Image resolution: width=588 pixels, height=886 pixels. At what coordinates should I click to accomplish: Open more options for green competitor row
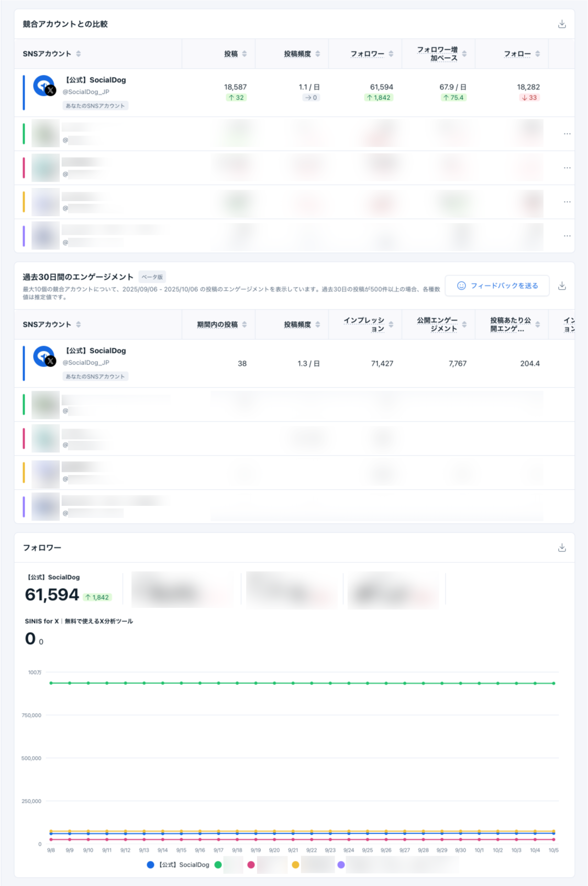[567, 134]
